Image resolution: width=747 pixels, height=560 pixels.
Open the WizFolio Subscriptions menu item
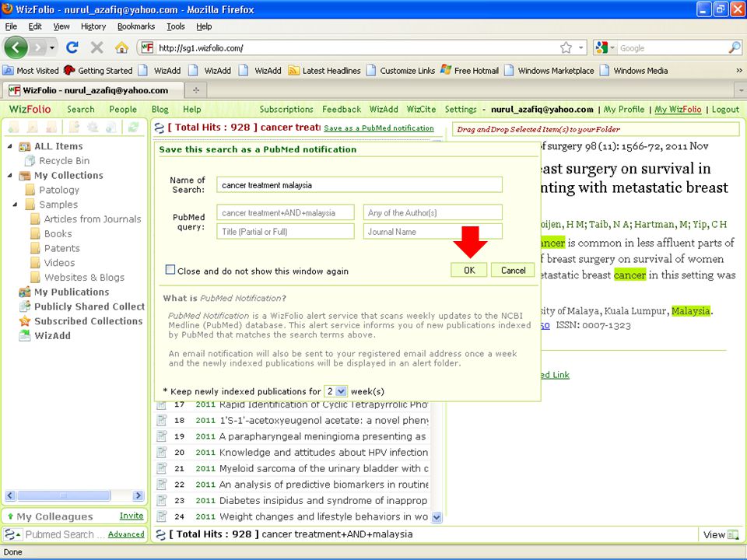tap(286, 109)
